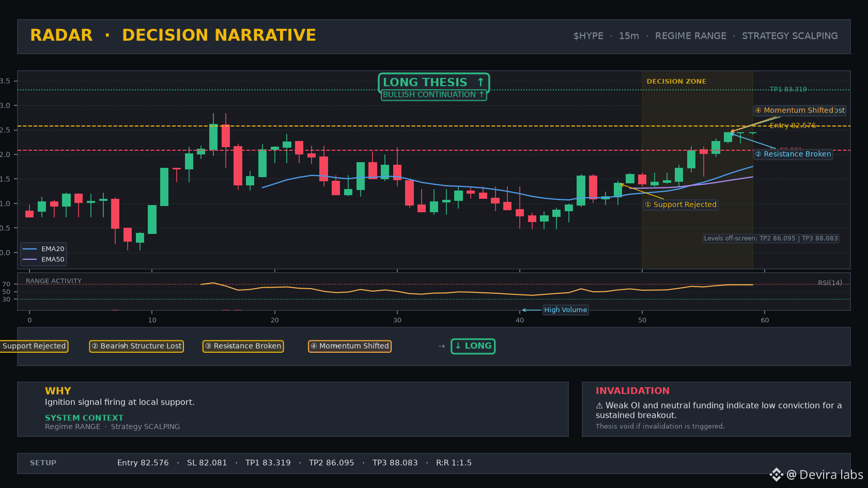Click the RANGE ACTIVITY panel label
Screen dimensions: 868x488
click(54, 281)
